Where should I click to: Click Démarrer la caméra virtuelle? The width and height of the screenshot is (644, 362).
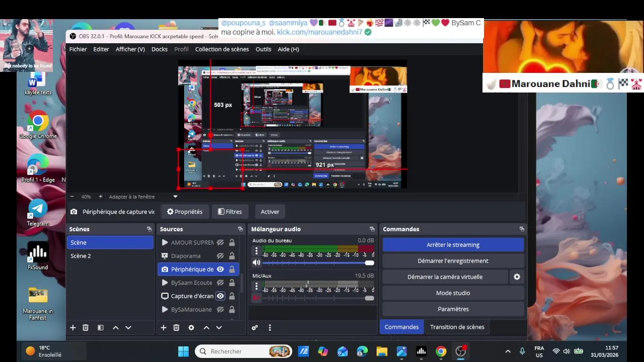(445, 277)
